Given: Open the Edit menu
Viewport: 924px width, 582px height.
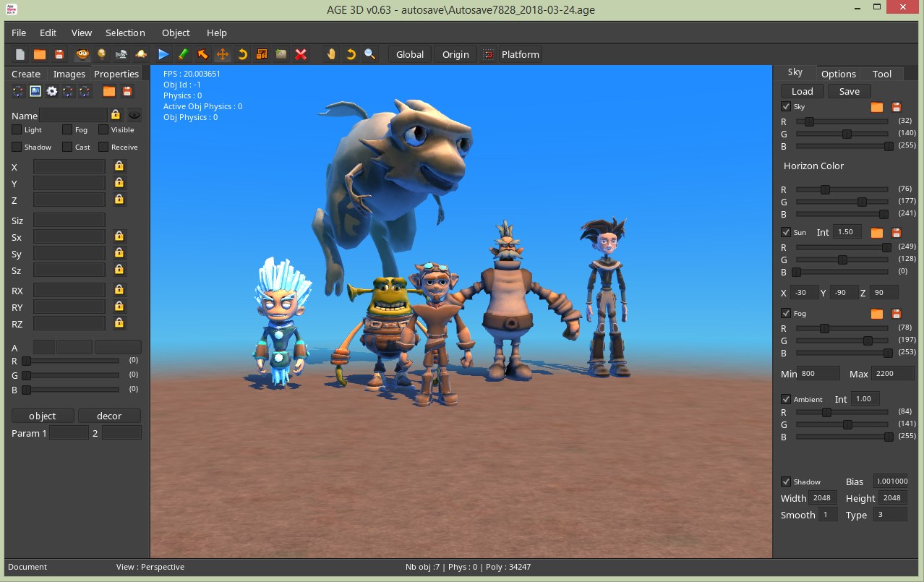Looking at the screenshot, I should (48, 33).
